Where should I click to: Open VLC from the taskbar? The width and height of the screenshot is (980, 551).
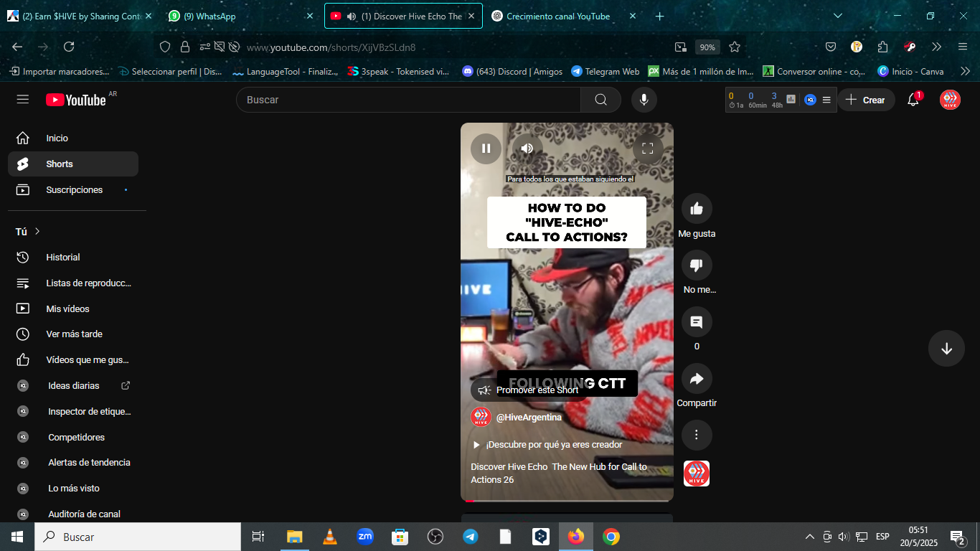point(330,537)
